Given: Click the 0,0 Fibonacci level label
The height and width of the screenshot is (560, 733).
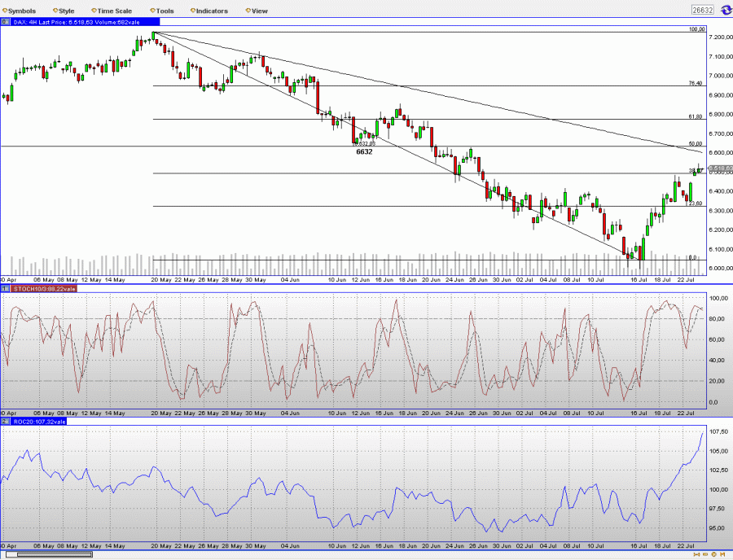Looking at the screenshot, I should (x=692, y=257).
